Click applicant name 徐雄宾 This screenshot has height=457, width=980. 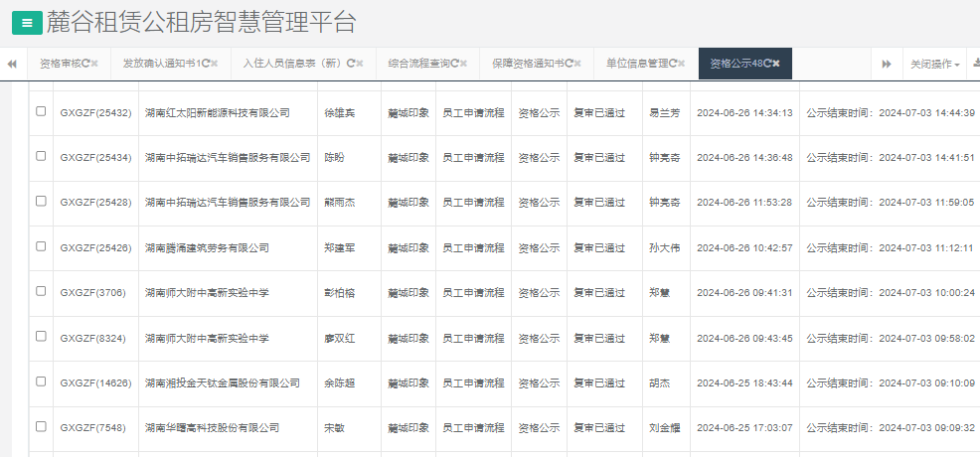tap(339, 113)
